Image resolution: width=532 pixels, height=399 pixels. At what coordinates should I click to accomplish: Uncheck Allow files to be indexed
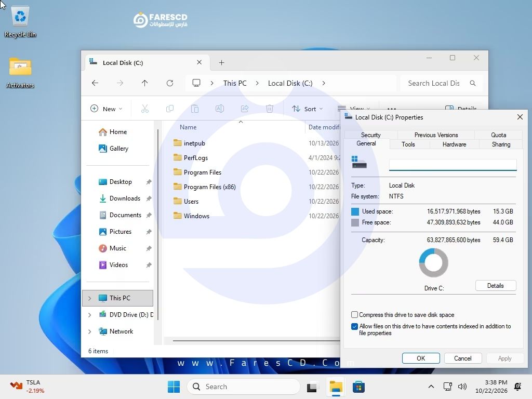click(354, 326)
